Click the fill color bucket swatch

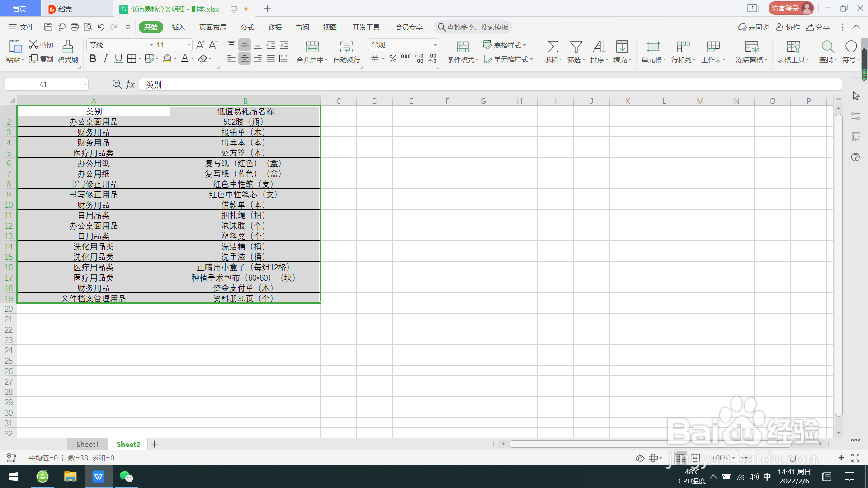coord(167,59)
